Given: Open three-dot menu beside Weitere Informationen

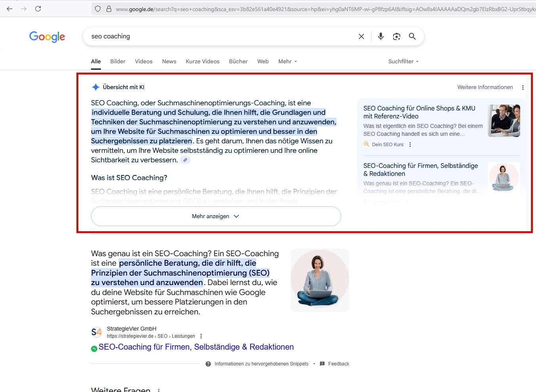Looking at the screenshot, I should (523, 88).
